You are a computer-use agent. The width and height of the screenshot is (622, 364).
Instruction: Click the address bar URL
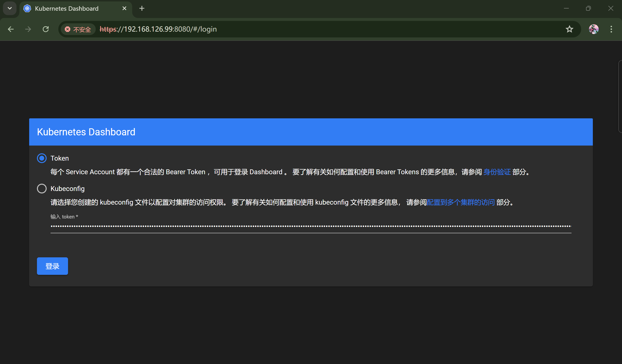point(158,29)
